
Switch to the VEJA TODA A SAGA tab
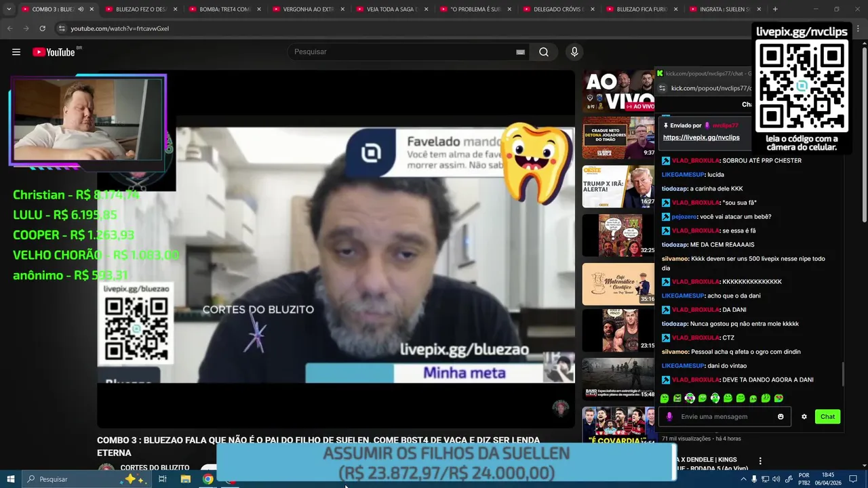point(391,9)
